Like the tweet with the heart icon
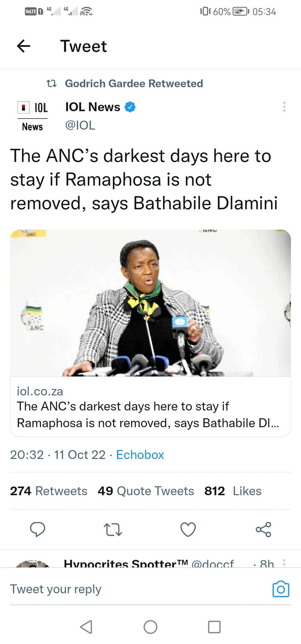Image resolution: width=301 pixels, height=644 pixels. [188, 529]
